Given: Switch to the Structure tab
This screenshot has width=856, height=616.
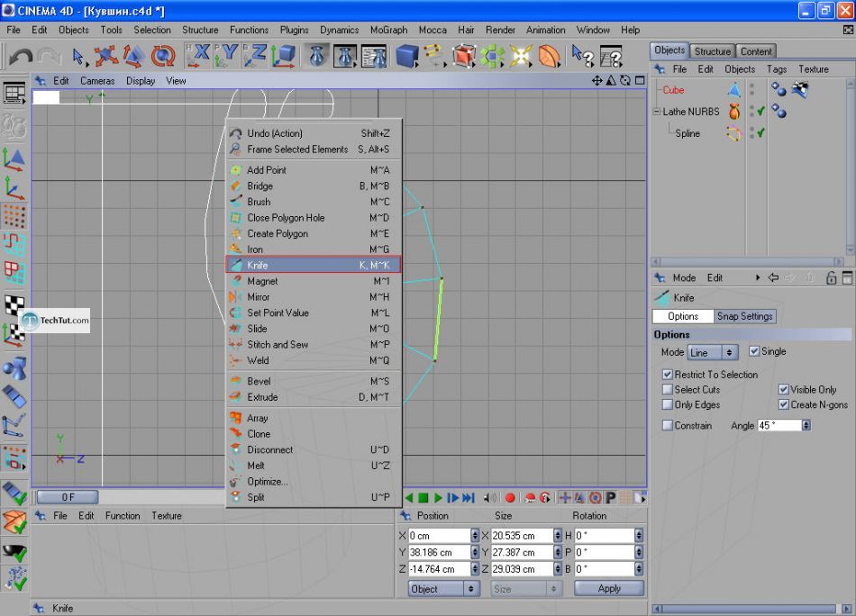Looking at the screenshot, I should point(712,51).
